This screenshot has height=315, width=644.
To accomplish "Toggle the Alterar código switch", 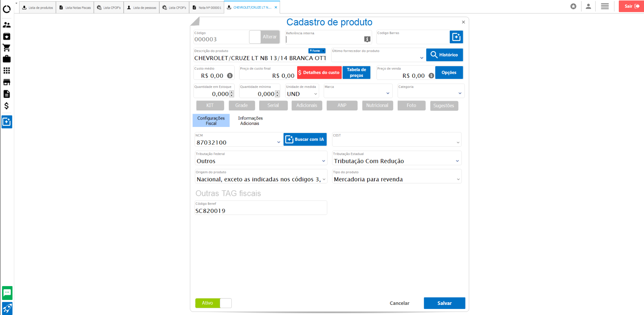I will (x=265, y=37).
